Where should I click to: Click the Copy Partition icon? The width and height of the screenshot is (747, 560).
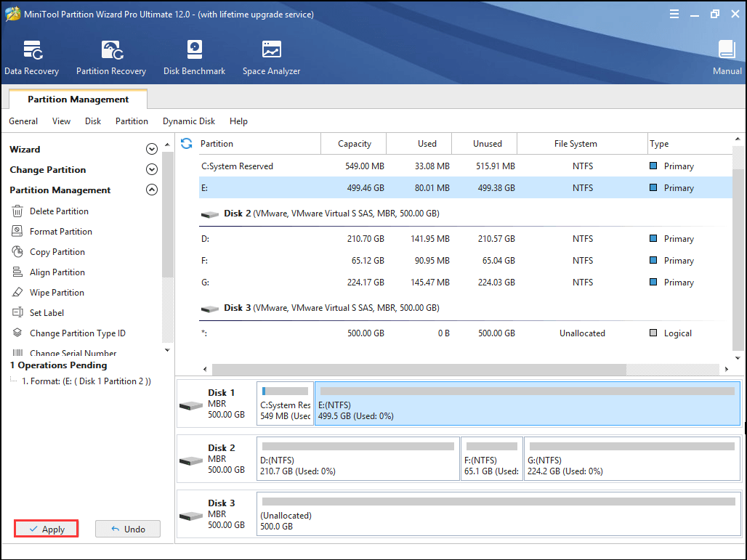pyautogui.click(x=17, y=251)
